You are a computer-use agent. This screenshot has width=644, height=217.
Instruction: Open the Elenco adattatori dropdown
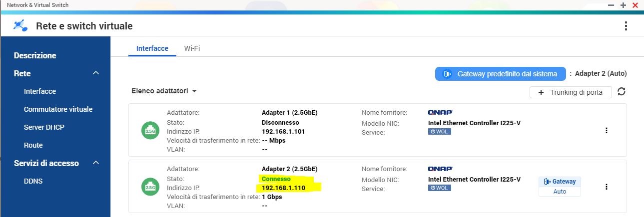coord(164,91)
